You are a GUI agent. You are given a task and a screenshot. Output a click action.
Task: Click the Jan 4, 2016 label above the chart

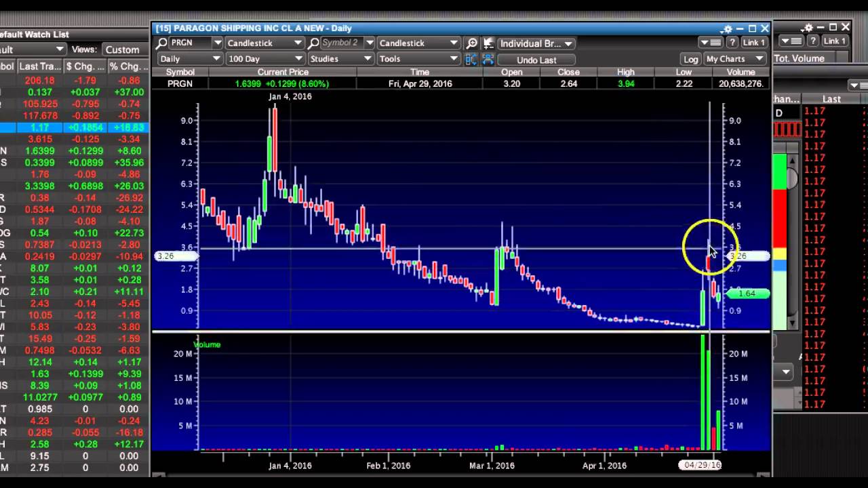(x=290, y=97)
